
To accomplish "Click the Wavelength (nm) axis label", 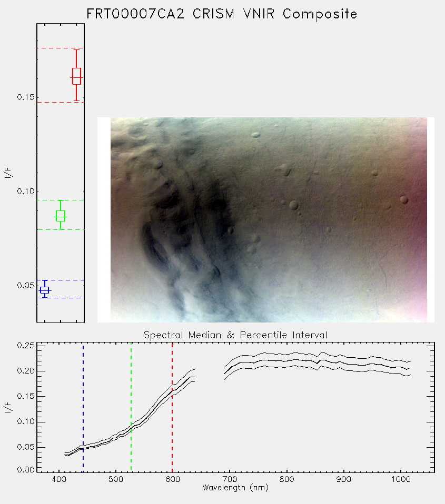I will click(x=235, y=488).
